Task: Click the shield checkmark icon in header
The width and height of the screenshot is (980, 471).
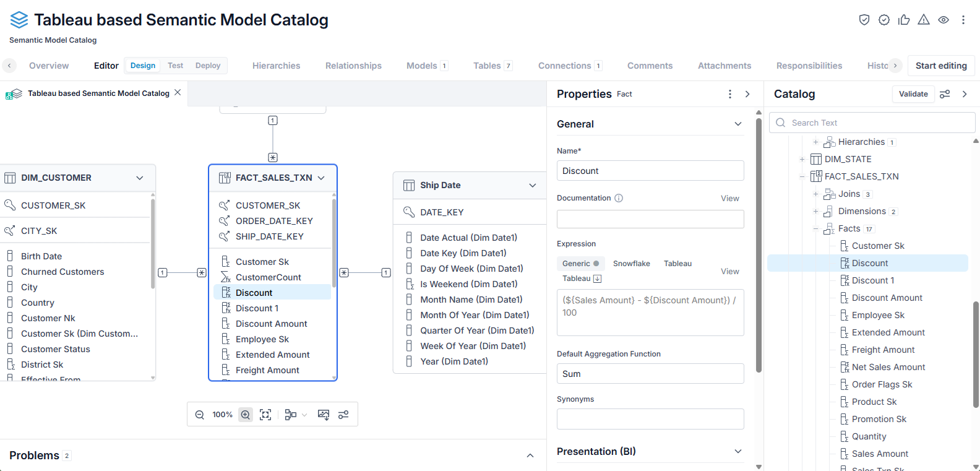Action: 864,20
